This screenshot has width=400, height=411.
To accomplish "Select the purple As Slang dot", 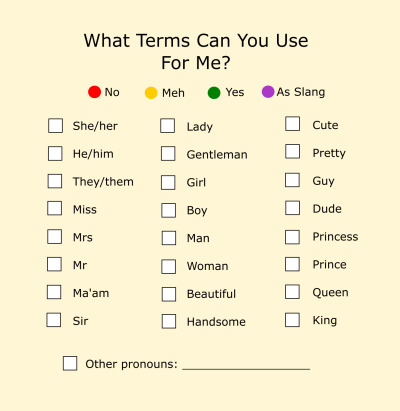I will click(268, 92).
